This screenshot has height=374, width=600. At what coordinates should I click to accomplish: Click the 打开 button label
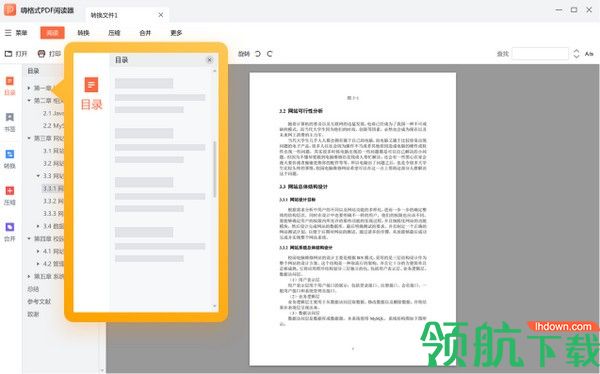(21, 54)
